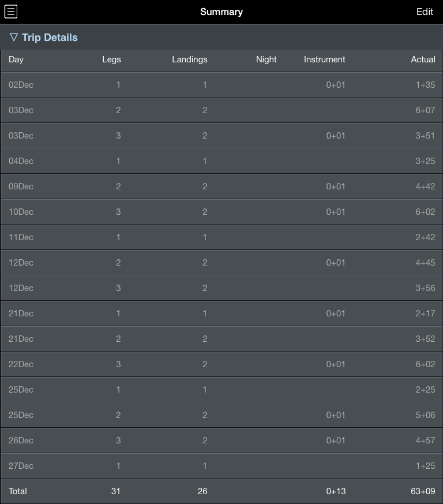Click the Trip Details heading

50,38
